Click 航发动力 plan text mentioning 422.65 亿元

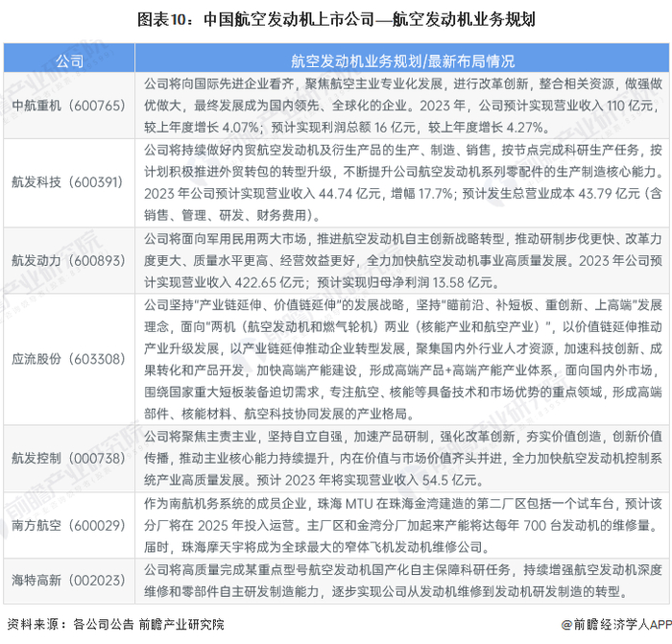pyautogui.click(x=403, y=260)
